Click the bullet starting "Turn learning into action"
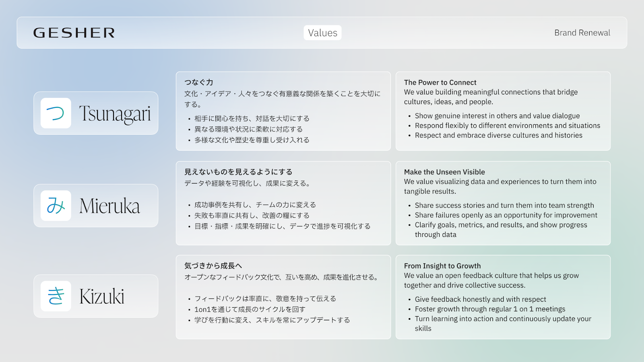Screen dimensions: 644x362 (503, 323)
